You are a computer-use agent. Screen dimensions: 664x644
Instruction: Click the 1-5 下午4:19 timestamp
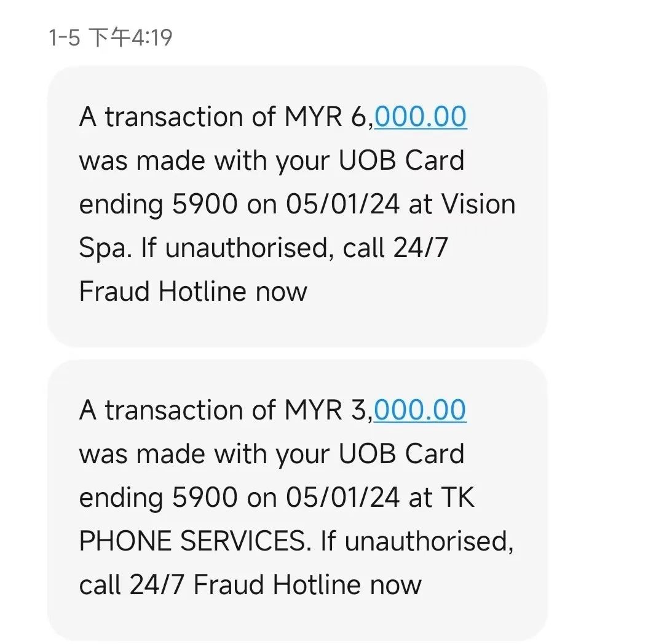111,38
